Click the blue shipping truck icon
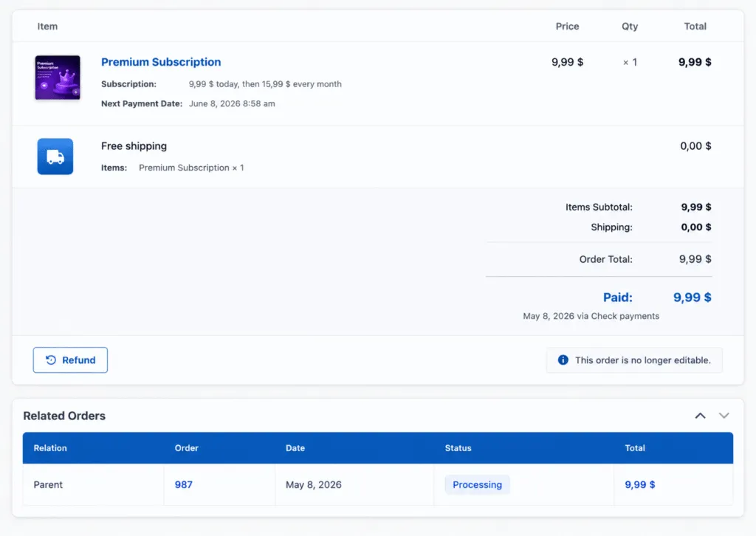756x536 pixels. pyautogui.click(x=55, y=157)
